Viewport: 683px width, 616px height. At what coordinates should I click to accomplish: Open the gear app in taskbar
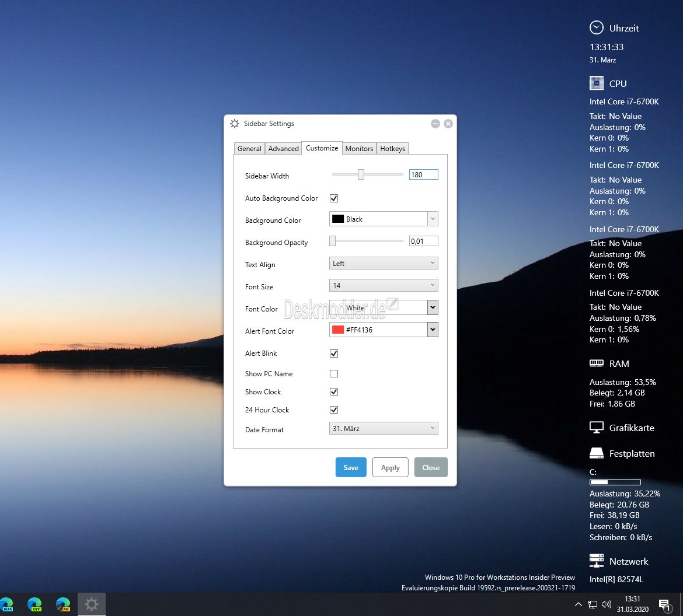tap(92, 604)
